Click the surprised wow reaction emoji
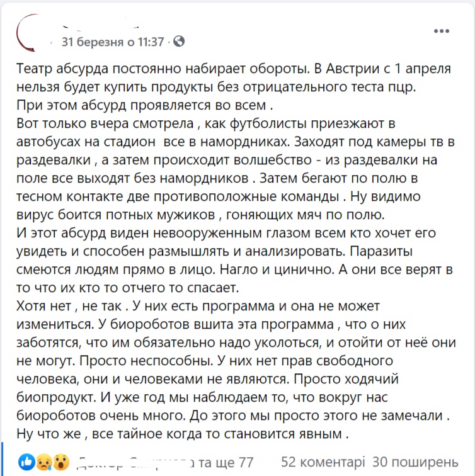 pyautogui.click(x=61, y=462)
